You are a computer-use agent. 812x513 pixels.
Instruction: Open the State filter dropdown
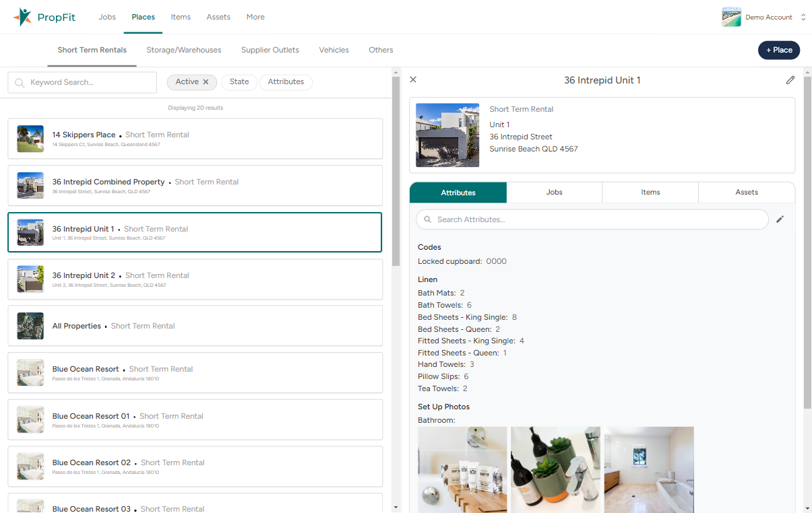239,82
